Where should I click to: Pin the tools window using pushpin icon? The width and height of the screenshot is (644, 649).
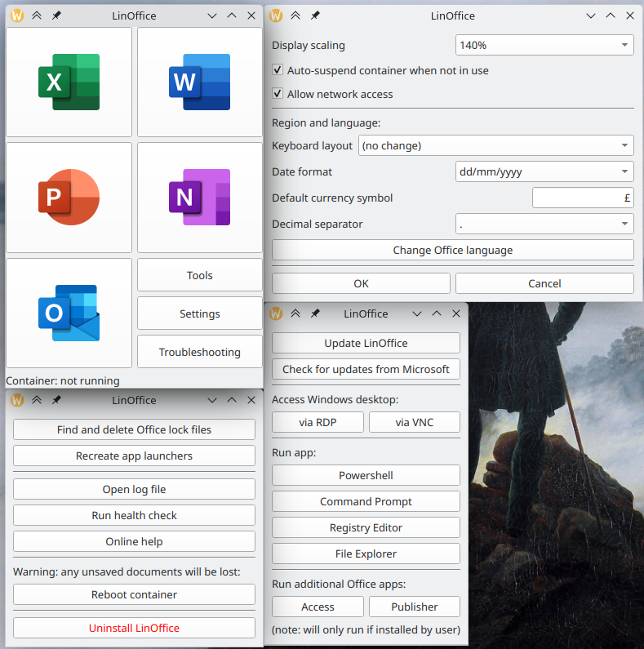point(315,313)
